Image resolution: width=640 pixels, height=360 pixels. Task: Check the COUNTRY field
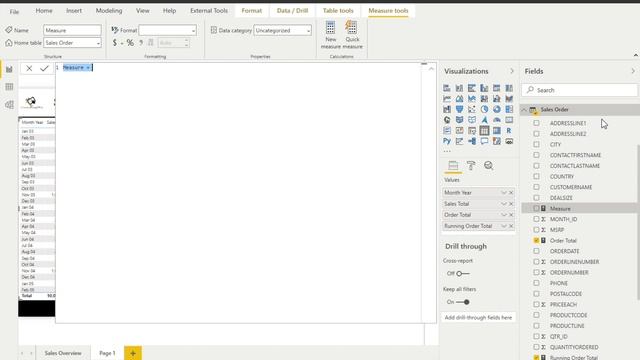[536, 176]
